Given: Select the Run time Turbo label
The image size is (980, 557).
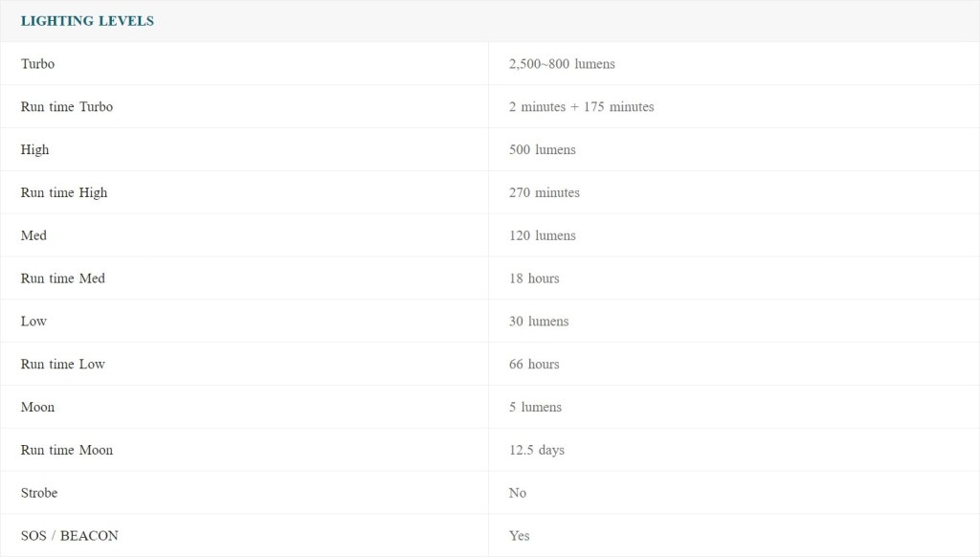Looking at the screenshot, I should click(67, 107).
